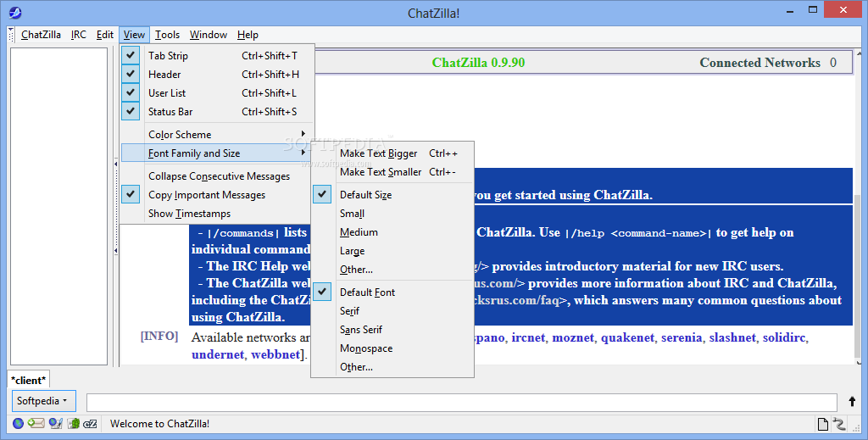
Task: Choose Other... under font sizes
Action: pos(392,270)
